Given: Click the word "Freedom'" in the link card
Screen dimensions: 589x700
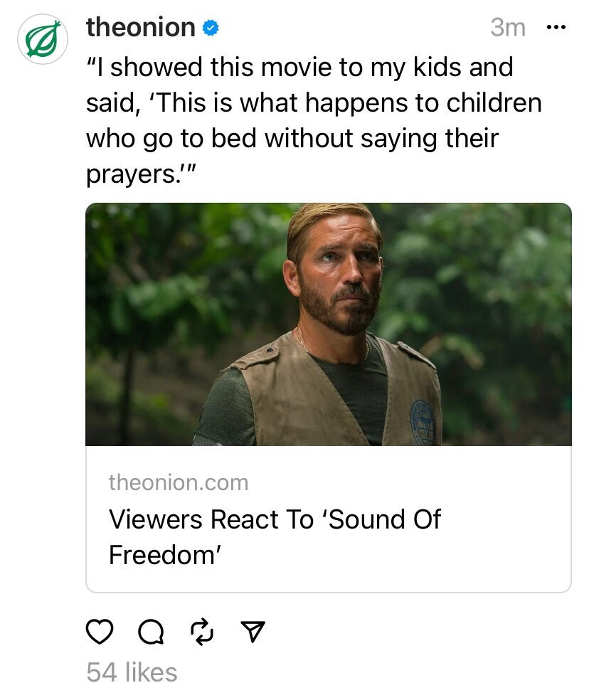Looking at the screenshot, I should tap(162, 555).
